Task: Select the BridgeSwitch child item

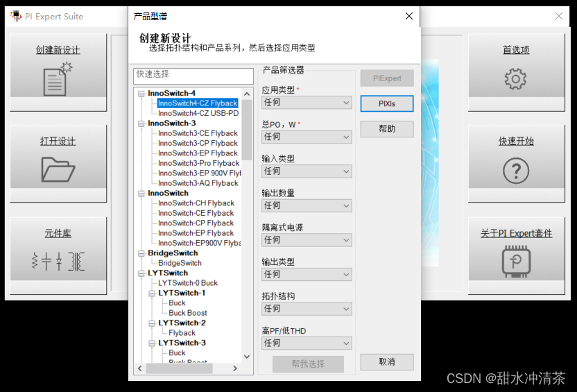Action: tap(180, 263)
